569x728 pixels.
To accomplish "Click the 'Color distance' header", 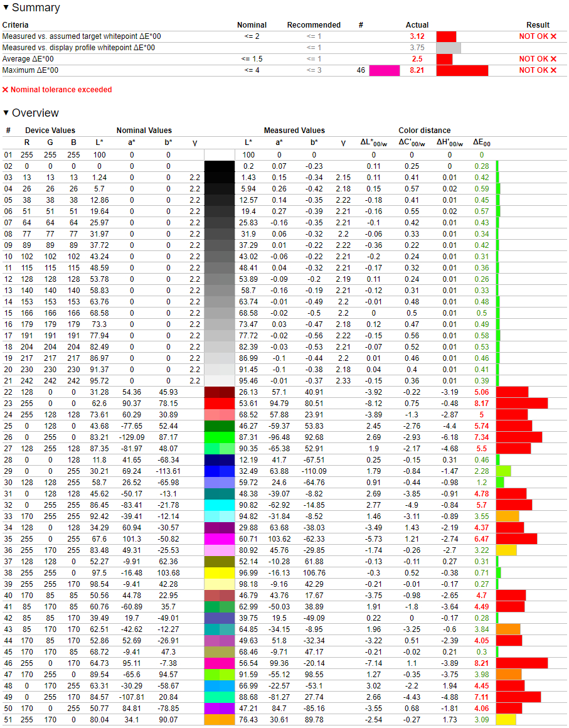I will tap(424, 131).
